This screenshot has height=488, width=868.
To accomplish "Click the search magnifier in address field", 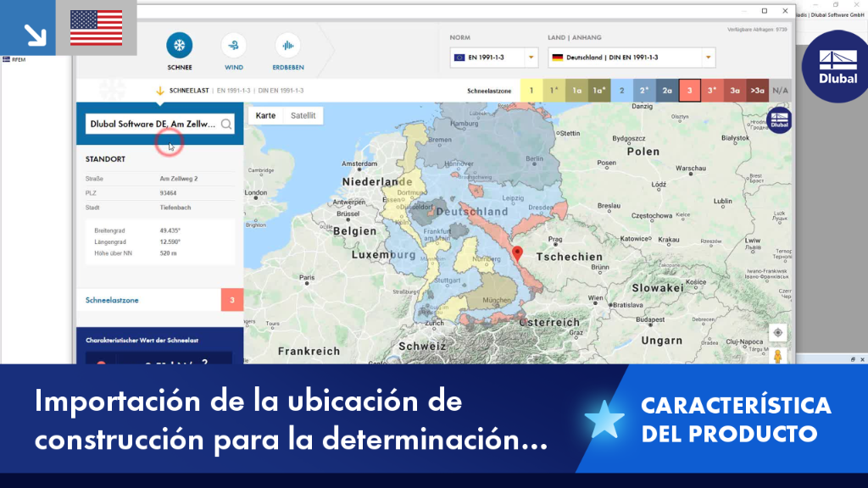I will click(x=225, y=124).
